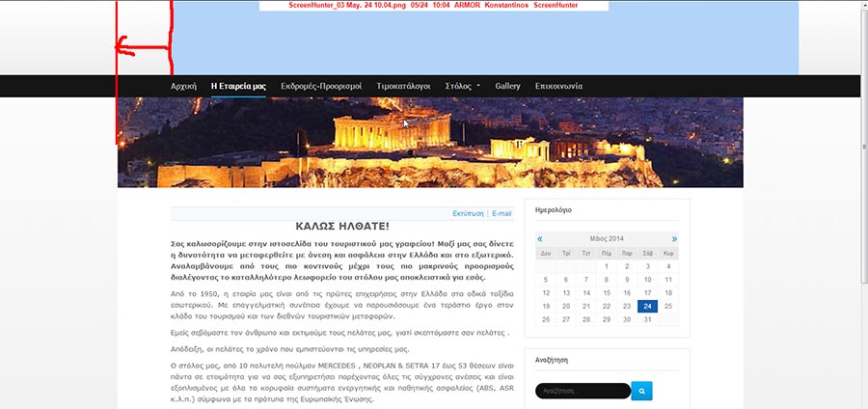Viewport: 868px width, 409px height.
Task: Click the search magnifier button
Action: [x=641, y=391]
